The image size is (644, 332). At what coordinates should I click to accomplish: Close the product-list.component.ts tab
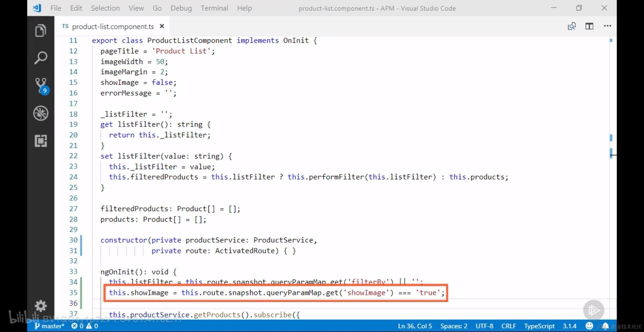[162, 26]
